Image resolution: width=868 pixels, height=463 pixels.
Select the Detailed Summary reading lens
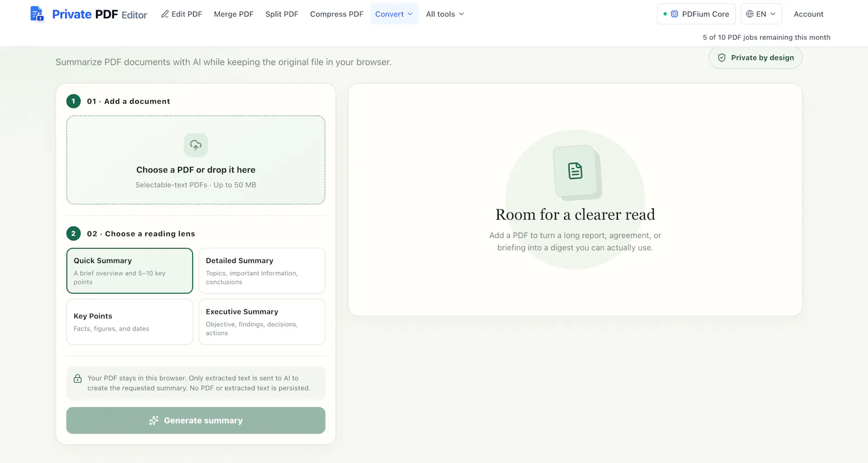click(x=262, y=271)
